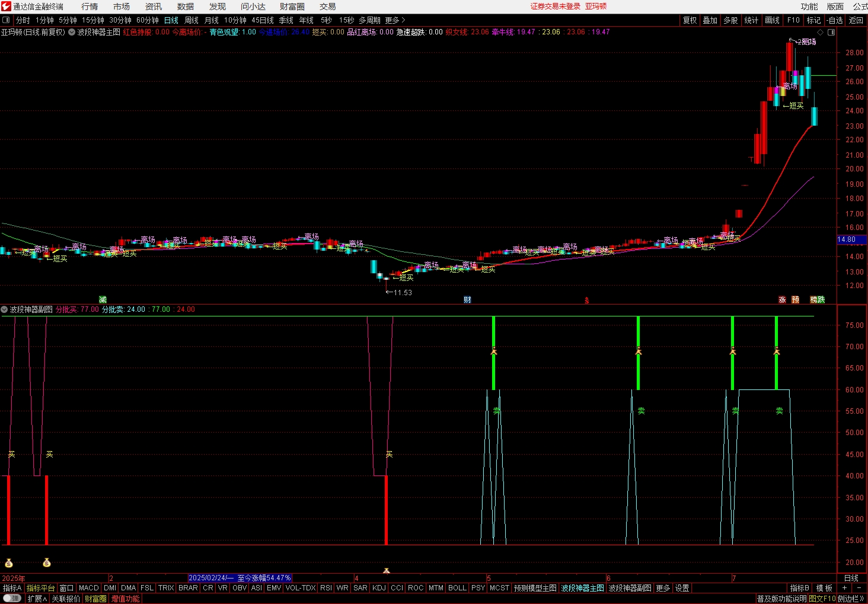Click 增值功能 button
The height and width of the screenshot is (604, 868).
(126, 599)
